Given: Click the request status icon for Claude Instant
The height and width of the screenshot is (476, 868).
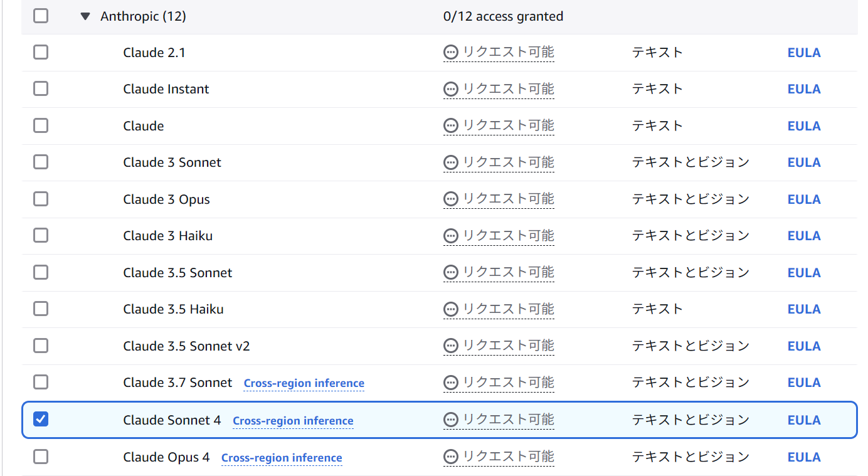Looking at the screenshot, I should pyautogui.click(x=451, y=89).
